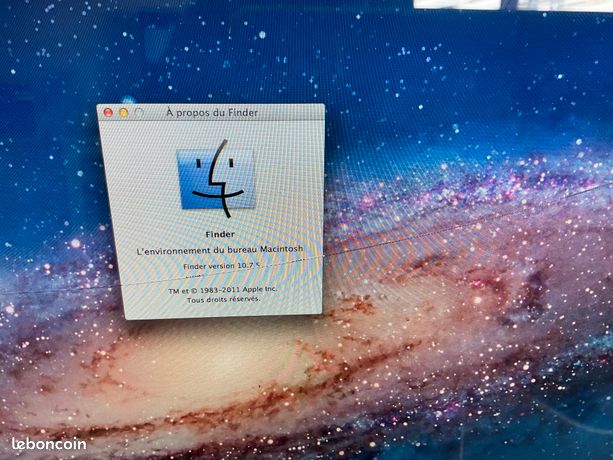Click the À propos du Finder title text
The image size is (613, 460).
point(212,113)
